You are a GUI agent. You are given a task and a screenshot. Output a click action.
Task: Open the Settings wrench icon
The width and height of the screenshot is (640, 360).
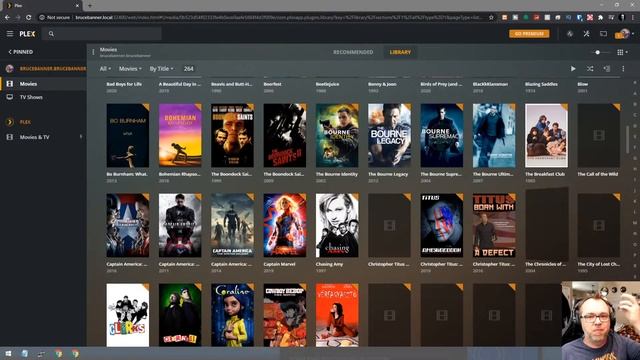(x=587, y=34)
